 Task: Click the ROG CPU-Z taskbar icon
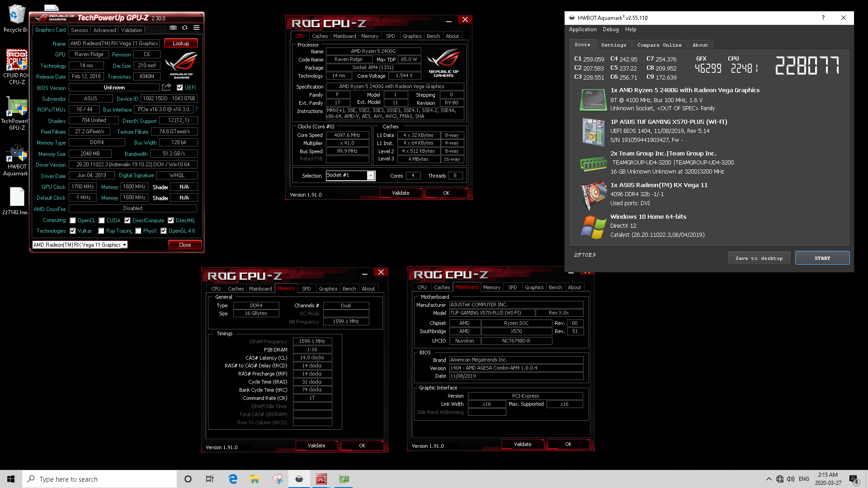321,479
